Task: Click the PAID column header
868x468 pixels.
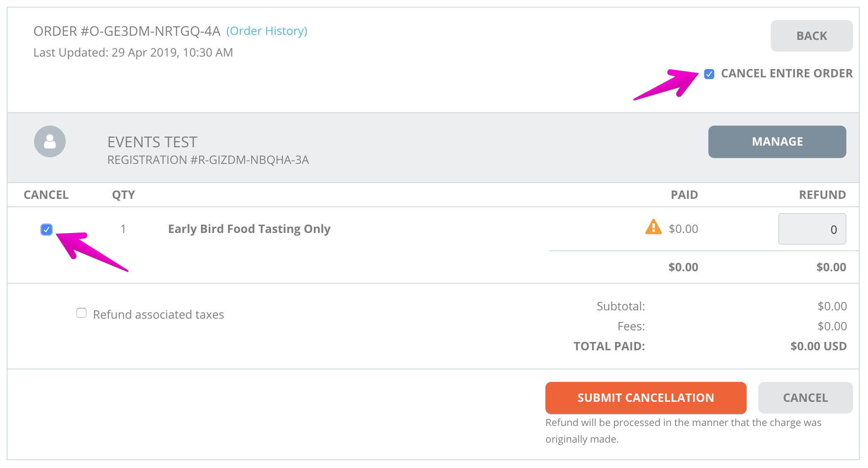Action: pos(684,195)
